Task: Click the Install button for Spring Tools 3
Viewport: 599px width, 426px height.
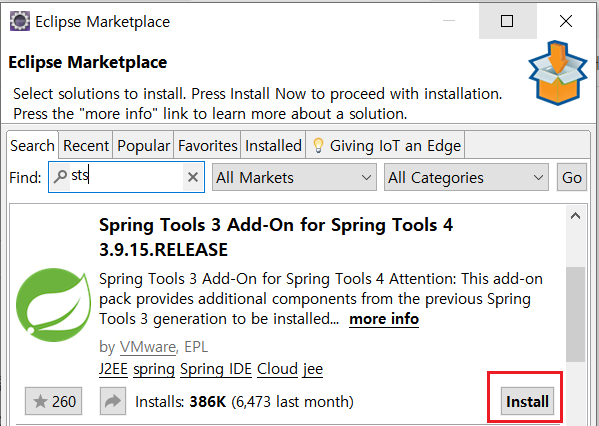Action: click(x=527, y=401)
